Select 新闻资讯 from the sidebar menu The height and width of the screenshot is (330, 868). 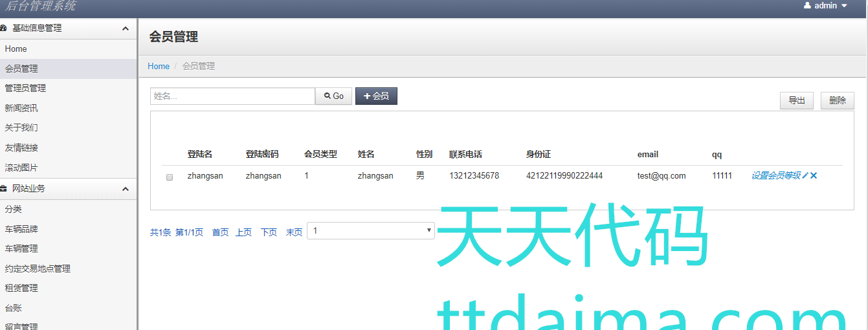(x=21, y=108)
